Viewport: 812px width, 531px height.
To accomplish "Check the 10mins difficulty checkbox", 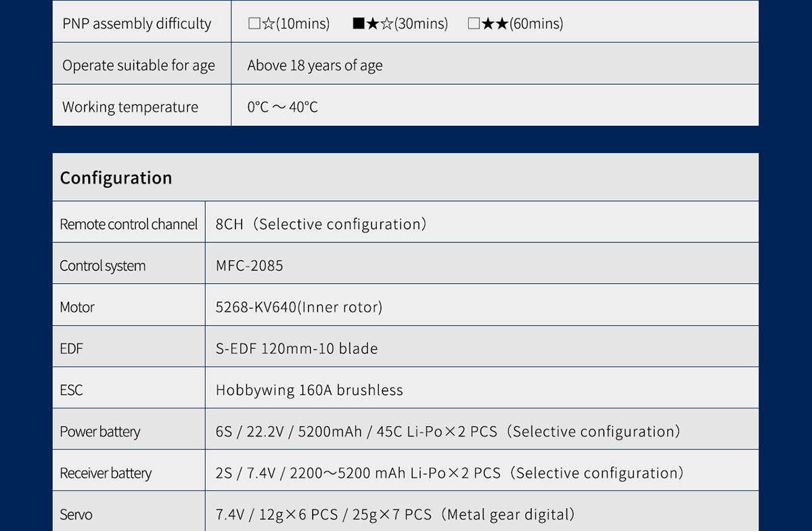I will click(x=254, y=24).
